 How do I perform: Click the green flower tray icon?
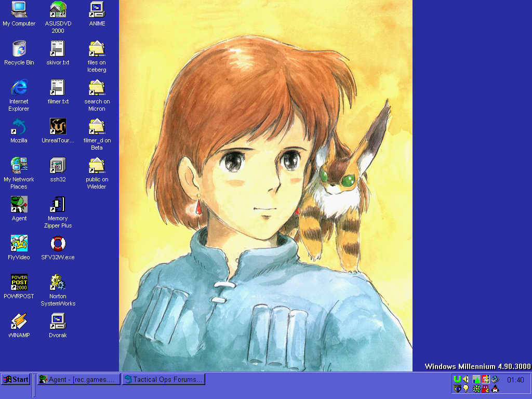tap(476, 389)
